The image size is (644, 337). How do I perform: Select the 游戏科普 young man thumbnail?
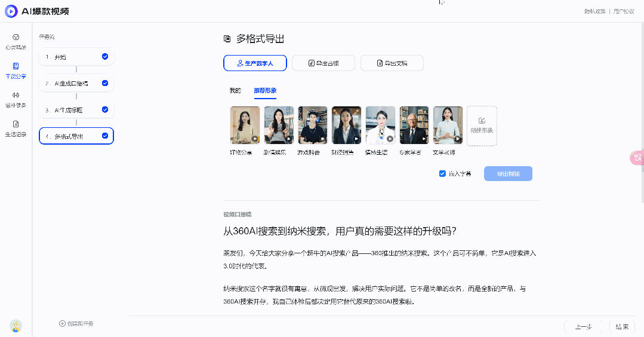313,125
